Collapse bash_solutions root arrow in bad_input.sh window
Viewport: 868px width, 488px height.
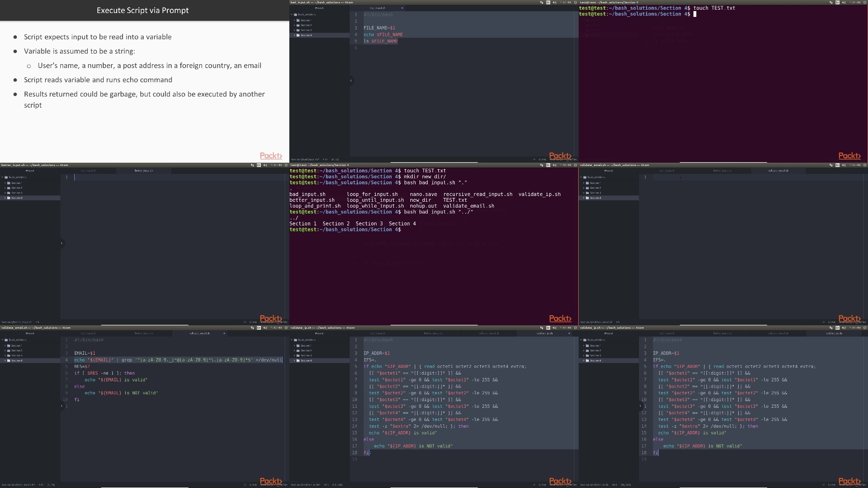coord(291,14)
